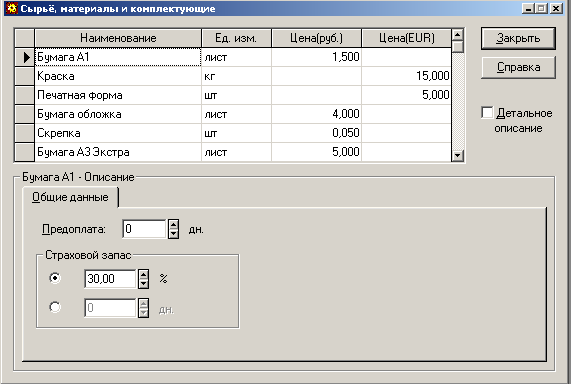Click the current row indicator for Бумага А1
Image resolution: width=571 pixels, height=384 pixels.
(x=24, y=57)
